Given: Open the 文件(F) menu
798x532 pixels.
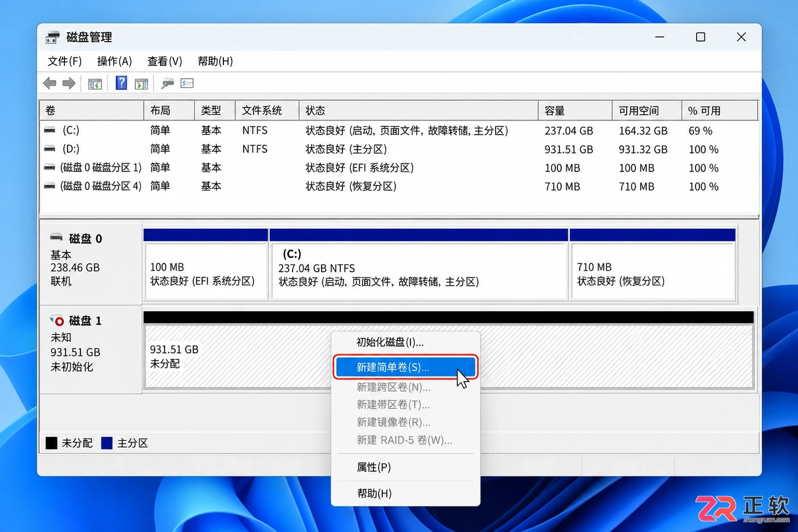Looking at the screenshot, I should click(65, 62).
